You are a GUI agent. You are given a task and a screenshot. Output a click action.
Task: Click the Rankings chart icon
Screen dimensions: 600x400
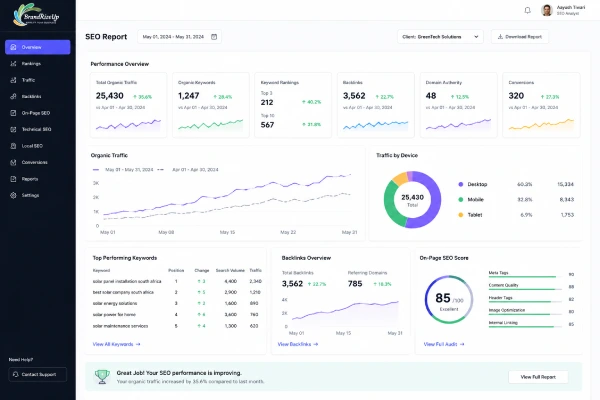coord(13,64)
